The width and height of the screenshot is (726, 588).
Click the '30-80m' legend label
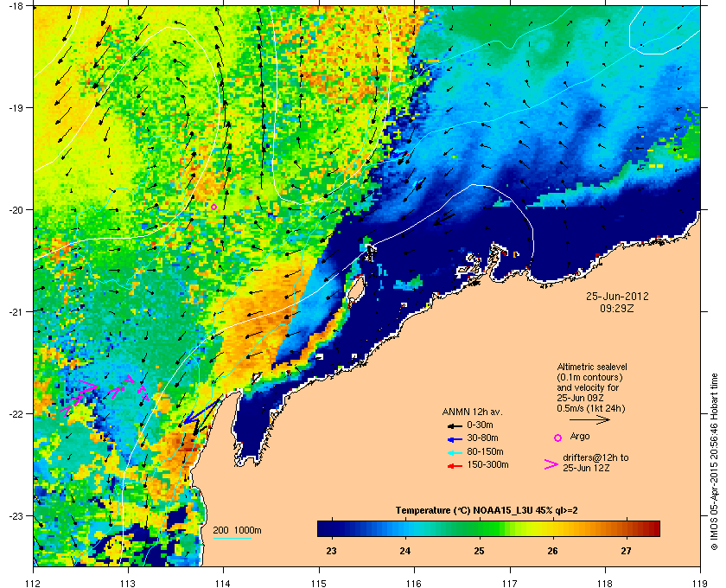(x=482, y=438)
